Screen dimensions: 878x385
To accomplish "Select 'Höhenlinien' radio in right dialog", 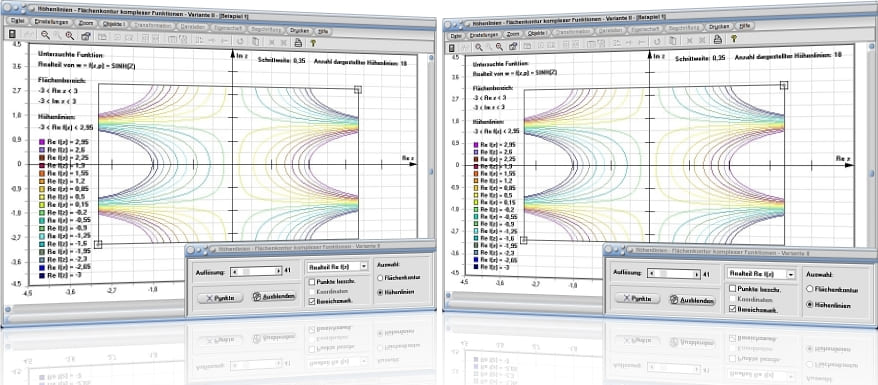I will click(809, 304).
